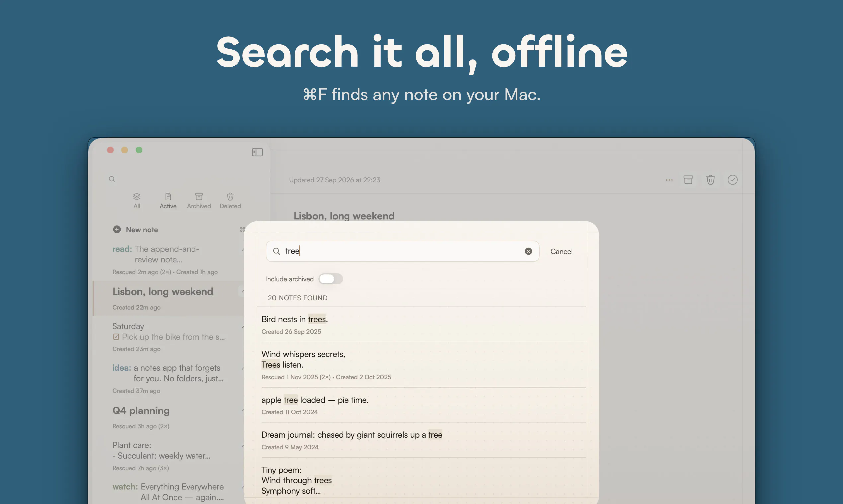
Task: Archive the note with the archive box icon
Action: pyautogui.click(x=688, y=180)
